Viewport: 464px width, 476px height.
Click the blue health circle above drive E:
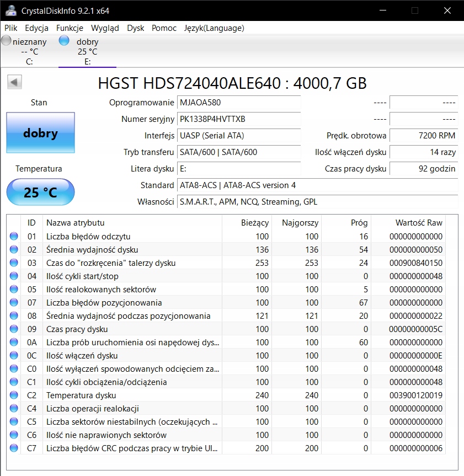[65, 41]
